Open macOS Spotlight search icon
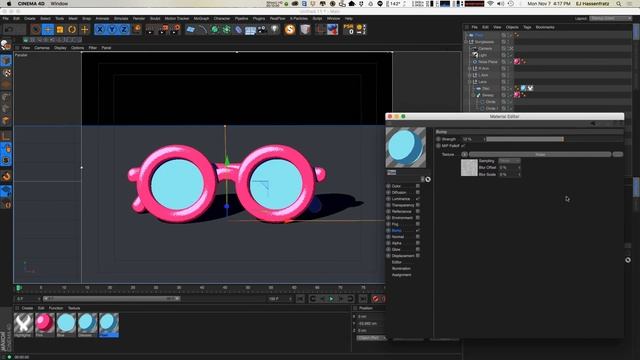The width and height of the screenshot is (640, 360). [618, 4]
